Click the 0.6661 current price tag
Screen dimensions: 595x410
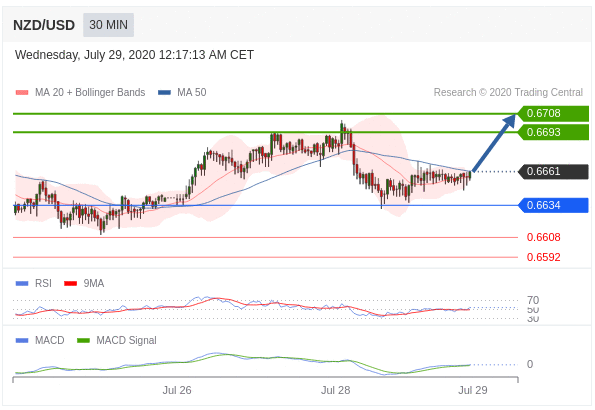pyautogui.click(x=553, y=172)
